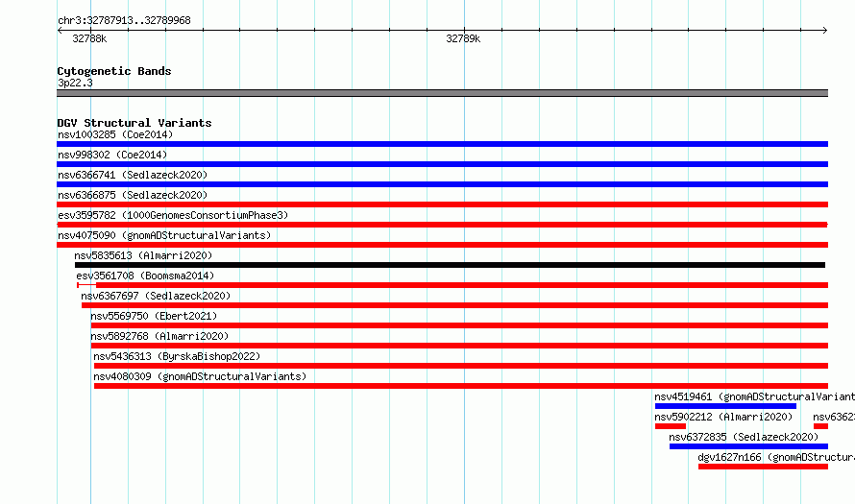Open the nsv998302 (Coe2014) label
The width and height of the screenshot is (855, 504).
112,155
